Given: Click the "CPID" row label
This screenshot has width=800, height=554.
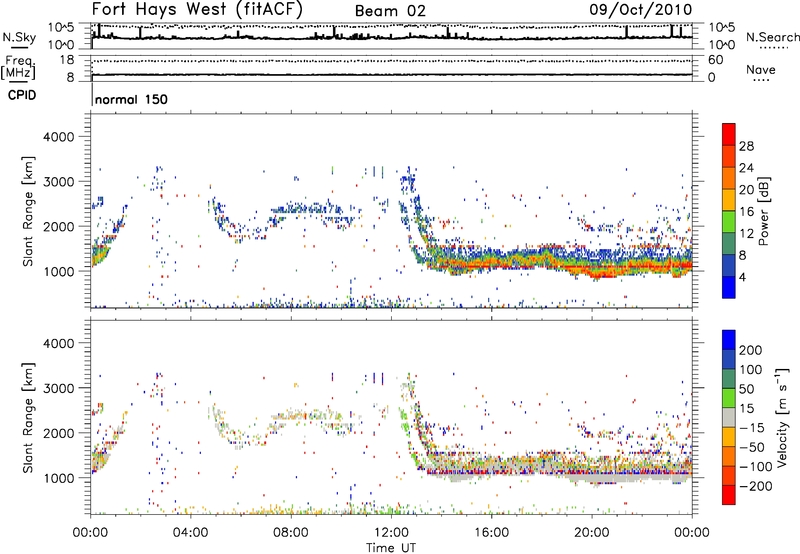Looking at the screenshot, I should coord(22,95).
